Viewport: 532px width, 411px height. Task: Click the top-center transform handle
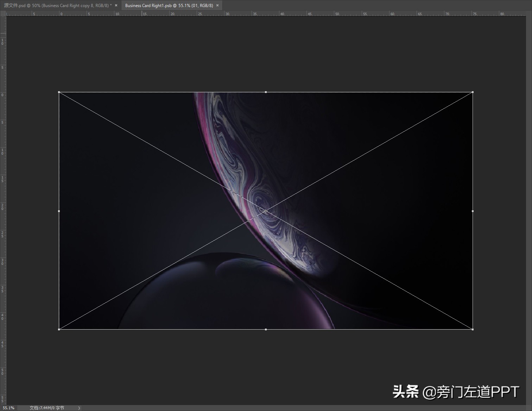266,92
